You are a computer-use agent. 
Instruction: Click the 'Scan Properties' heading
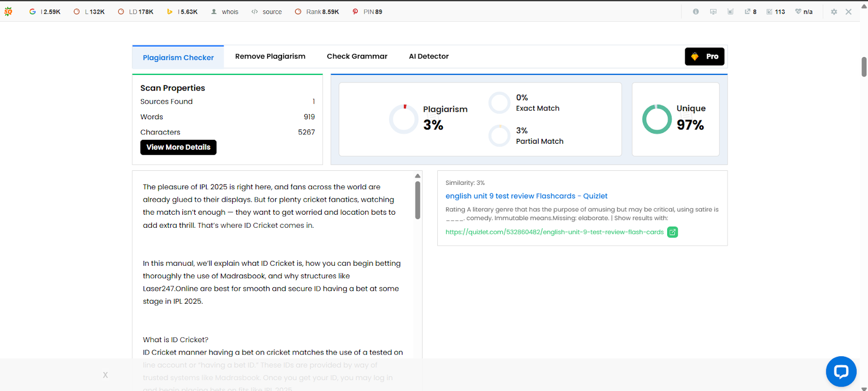(173, 88)
